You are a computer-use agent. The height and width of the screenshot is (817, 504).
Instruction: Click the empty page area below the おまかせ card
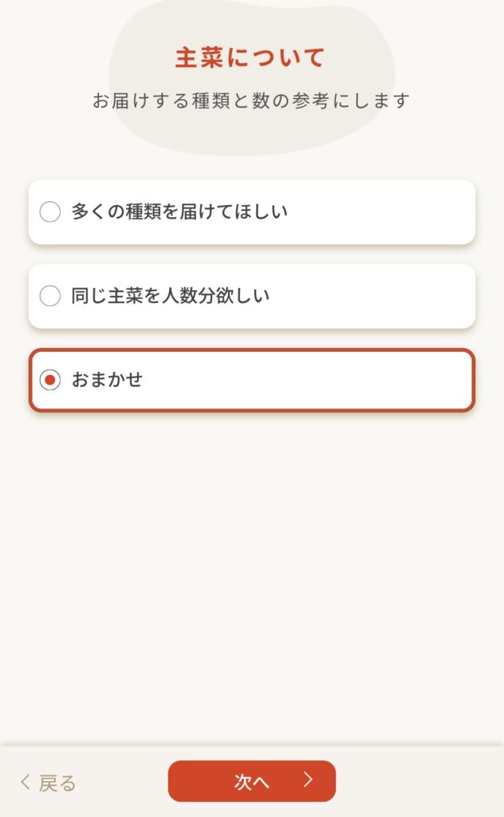point(252,558)
